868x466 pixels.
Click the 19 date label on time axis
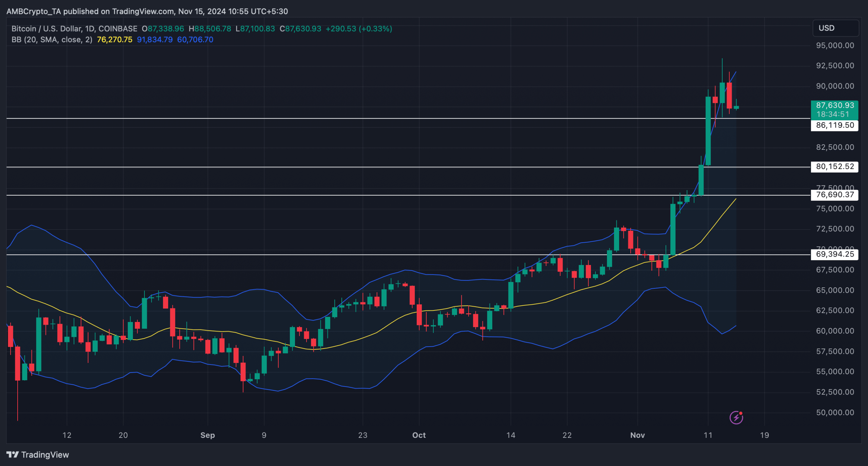click(764, 435)
